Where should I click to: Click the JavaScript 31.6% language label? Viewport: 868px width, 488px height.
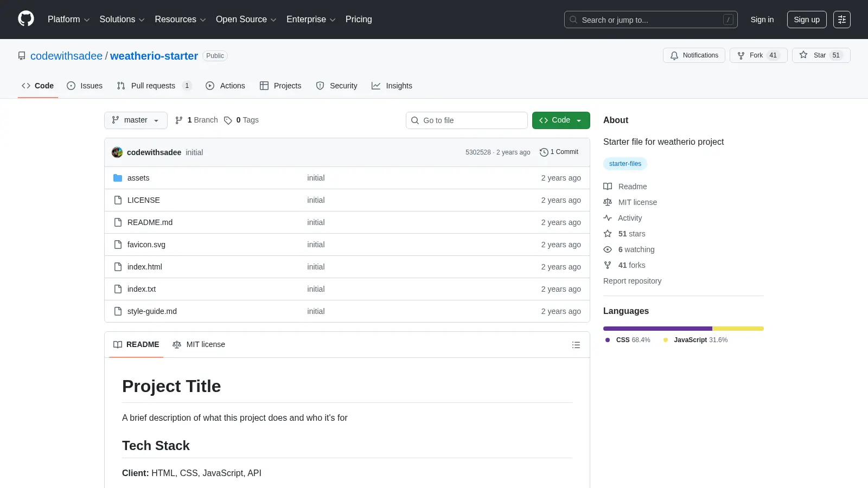(695, 340)
